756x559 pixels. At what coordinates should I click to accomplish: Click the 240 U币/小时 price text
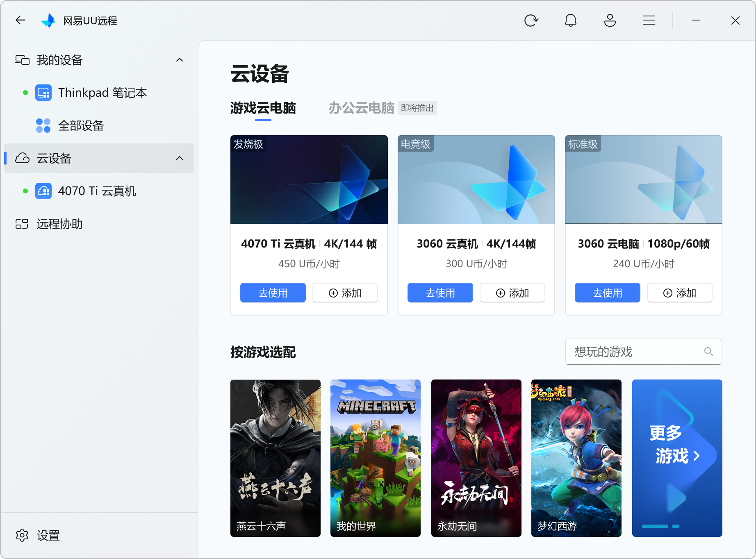coord(644,264)
